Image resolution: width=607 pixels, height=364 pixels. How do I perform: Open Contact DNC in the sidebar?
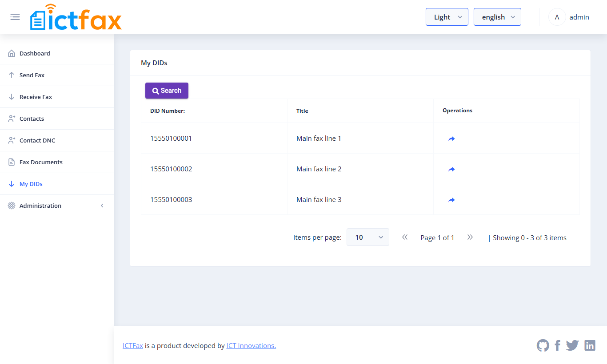click(x=57, y=140)
